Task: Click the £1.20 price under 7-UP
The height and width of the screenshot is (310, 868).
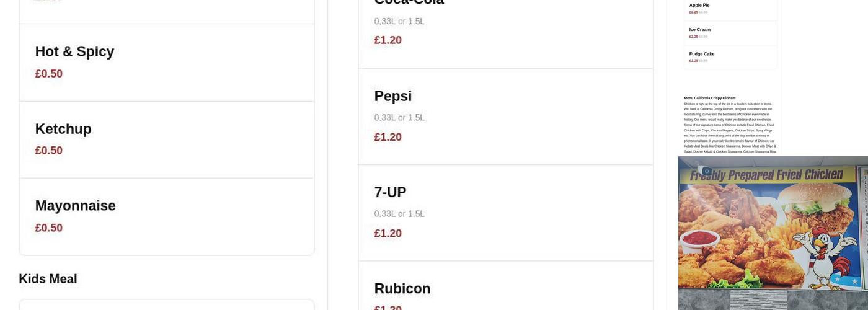Action: tap(387, 234)
